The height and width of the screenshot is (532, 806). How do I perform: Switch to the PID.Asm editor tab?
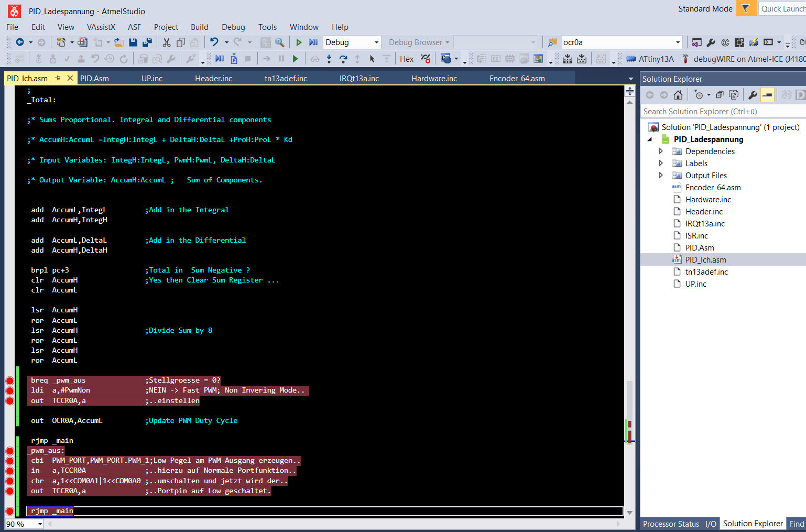(x=95, y=79)
